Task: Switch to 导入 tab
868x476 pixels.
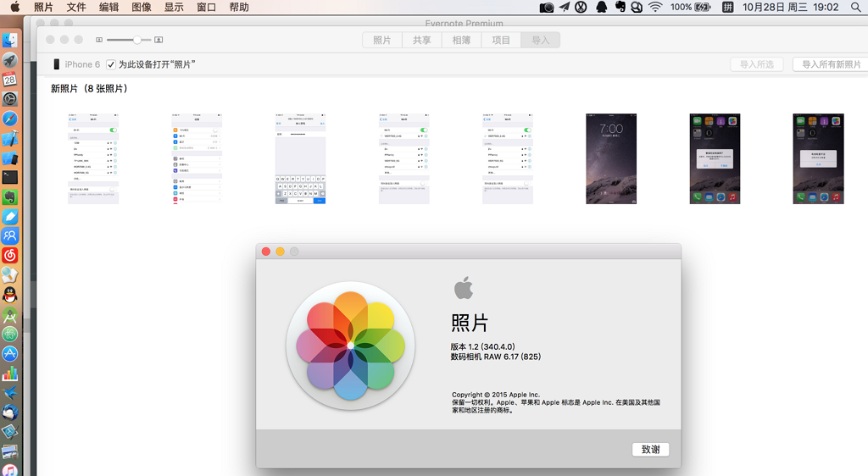Action: [540, 41]
